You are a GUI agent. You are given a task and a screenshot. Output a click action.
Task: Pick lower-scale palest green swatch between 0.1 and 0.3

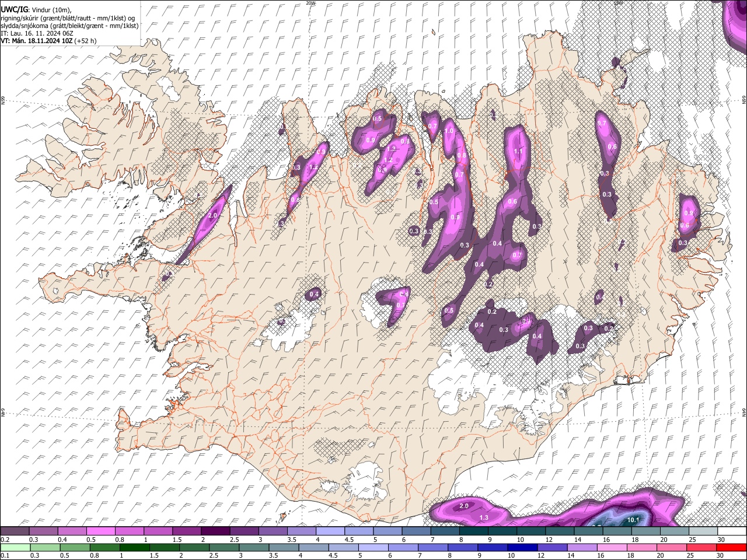click(14, 547)
